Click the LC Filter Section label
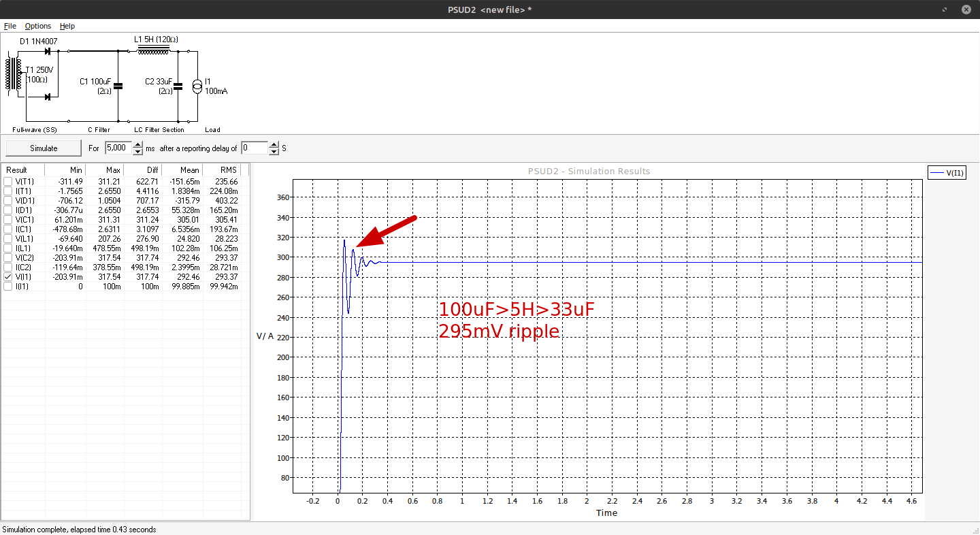Viewport: 980px width, 535px height. coord(159,129)
